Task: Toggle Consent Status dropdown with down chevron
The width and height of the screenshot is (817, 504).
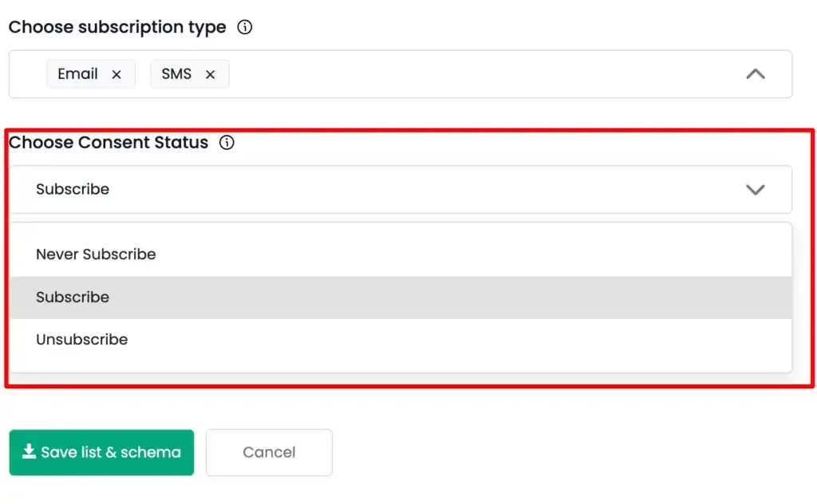Action: point(755,190)
